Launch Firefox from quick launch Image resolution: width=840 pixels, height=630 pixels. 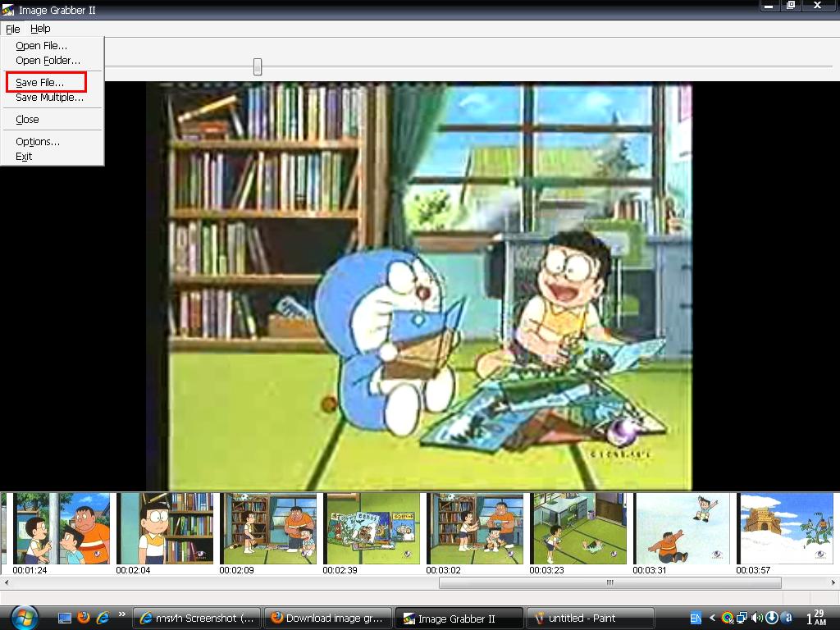pyautogui.click(x=84, y=618)
